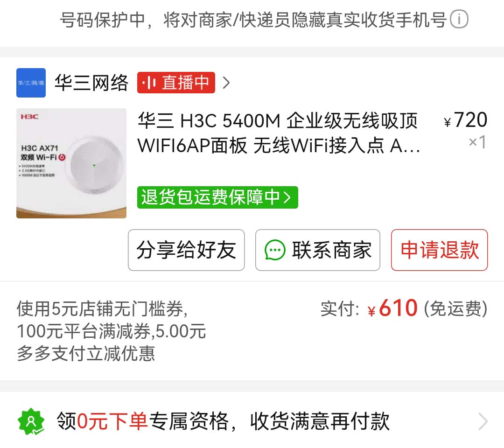Tap the green 退货包运费保障中 tag

tap(217, 197)
